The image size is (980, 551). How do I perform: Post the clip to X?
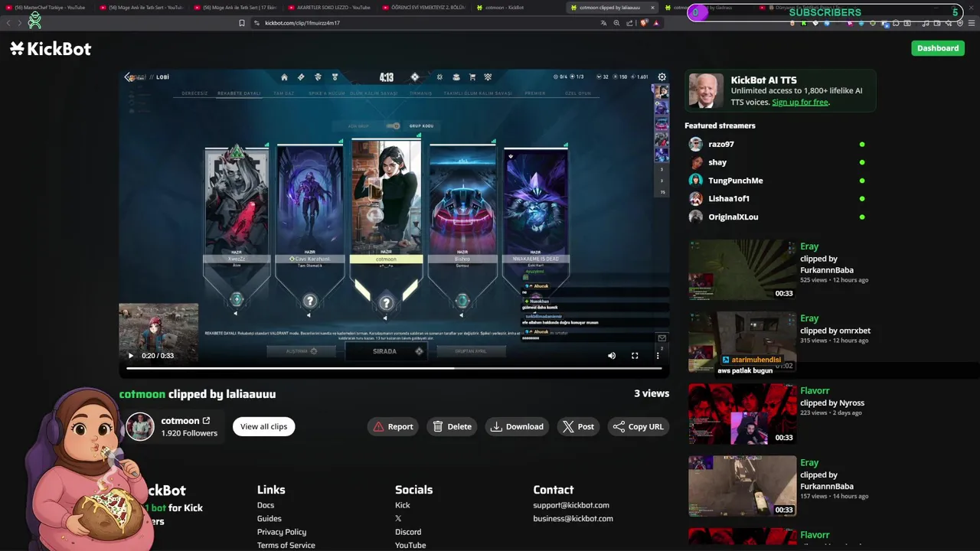tap(578, 426)
